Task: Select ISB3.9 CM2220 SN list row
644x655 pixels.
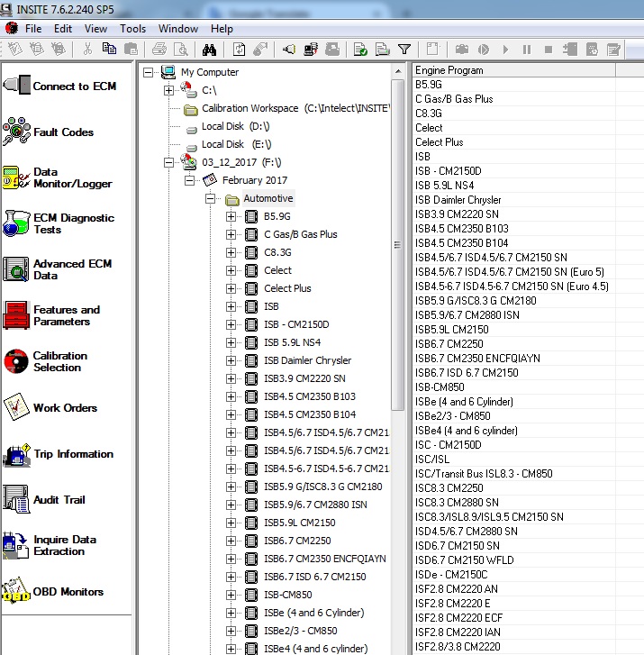Action: coord(514,214)
